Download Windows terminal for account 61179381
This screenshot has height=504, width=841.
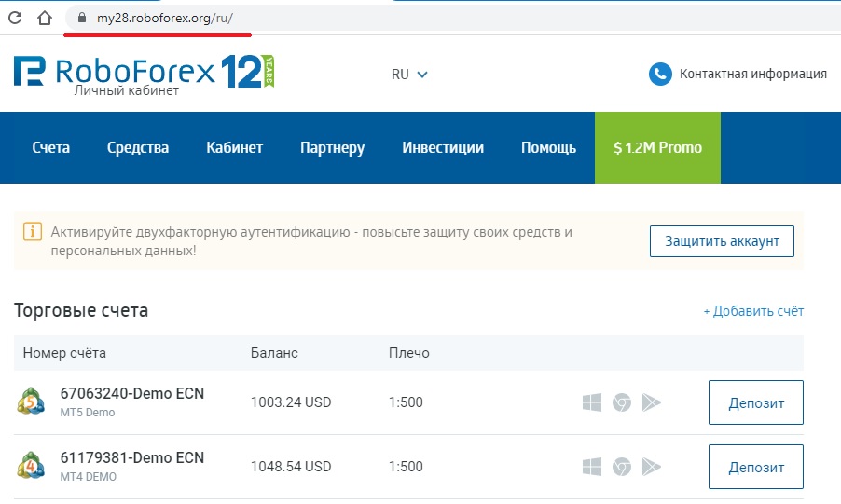coord(592,467)
